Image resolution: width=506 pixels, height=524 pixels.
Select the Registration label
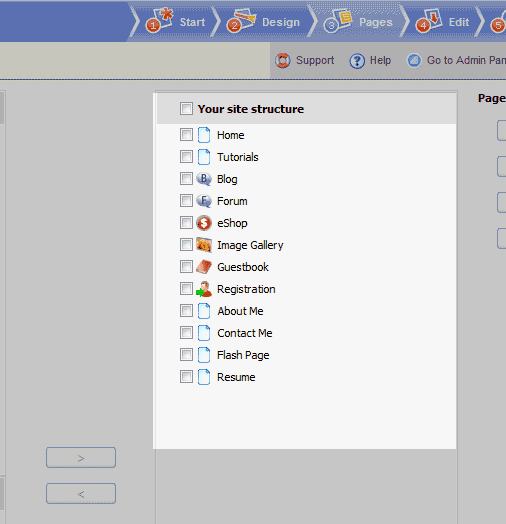[x=246, y=289]
